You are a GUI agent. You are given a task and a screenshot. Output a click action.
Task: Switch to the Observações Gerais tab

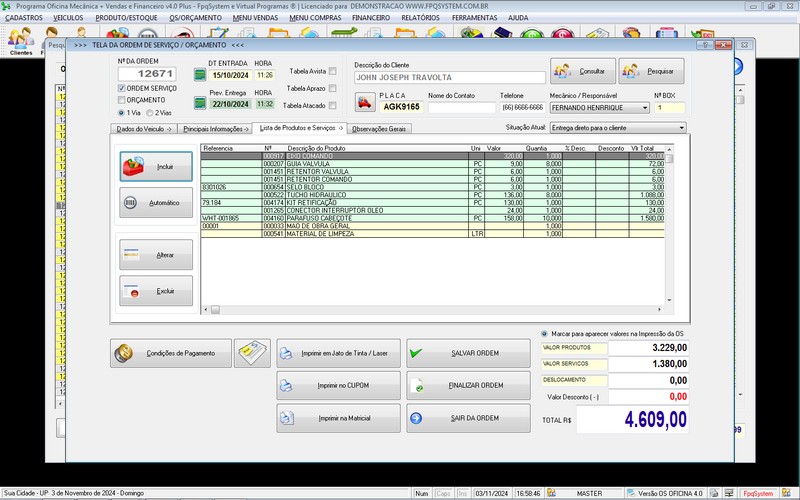[380, 129]
